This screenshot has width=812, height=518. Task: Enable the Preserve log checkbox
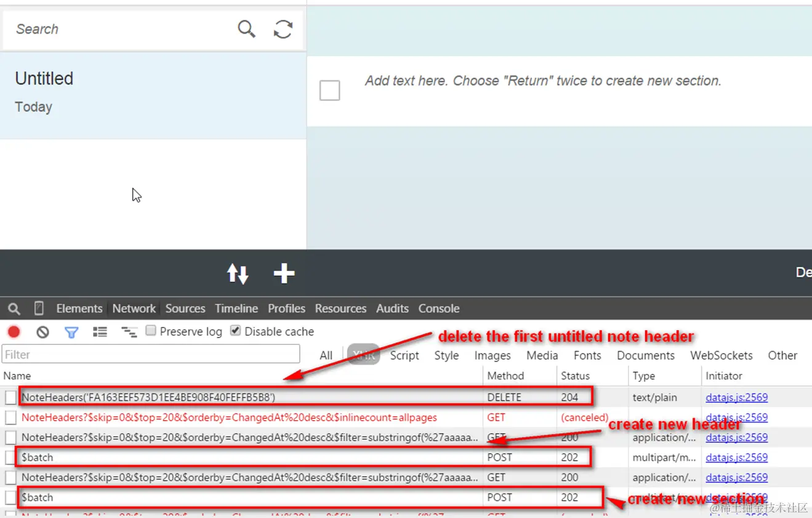pyautogui.click(x=151, y=331)
